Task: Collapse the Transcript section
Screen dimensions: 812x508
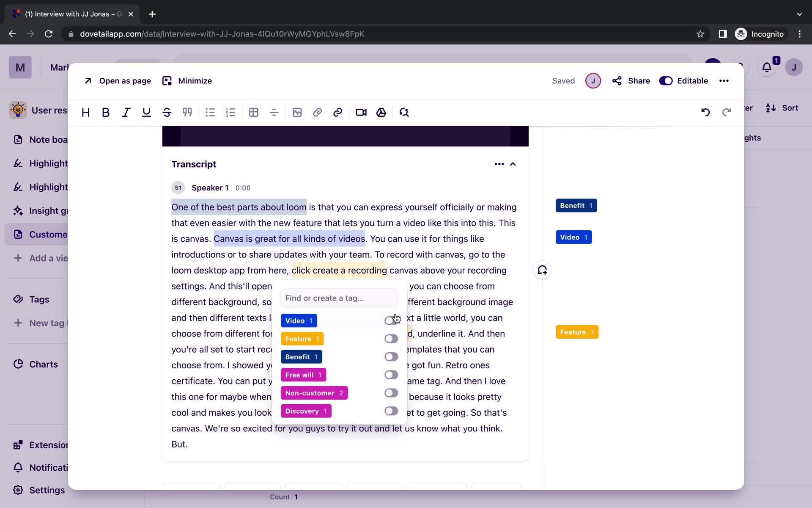Action: 513,164
